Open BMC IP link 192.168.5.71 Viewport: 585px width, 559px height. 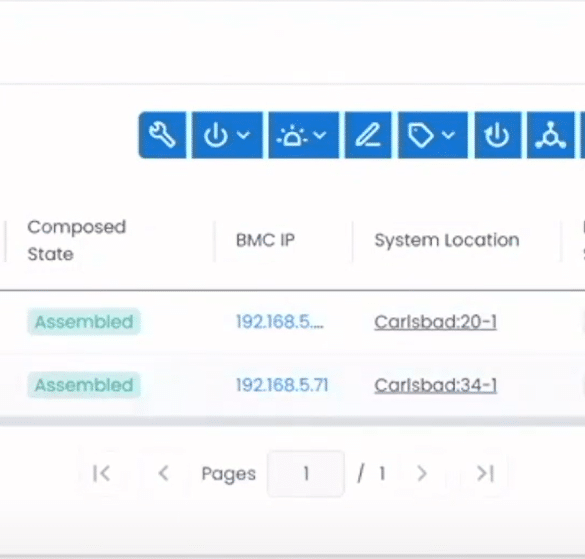click(282, 385)
